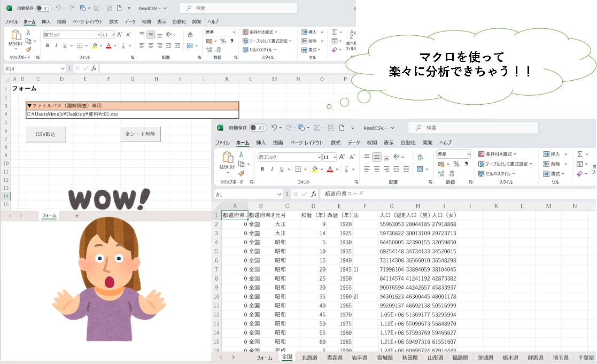Click comma style icon in lower-right data window
The image size is (597, 364).
[x=467, y=164]
